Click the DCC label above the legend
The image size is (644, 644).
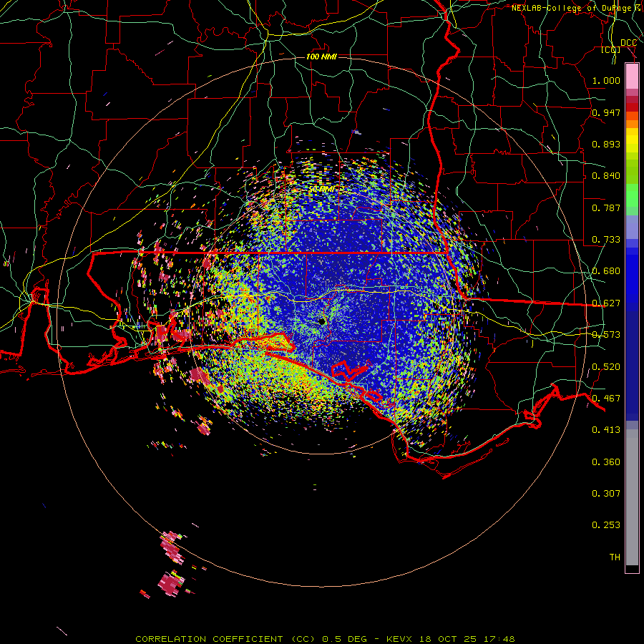[x=628, y=43]
